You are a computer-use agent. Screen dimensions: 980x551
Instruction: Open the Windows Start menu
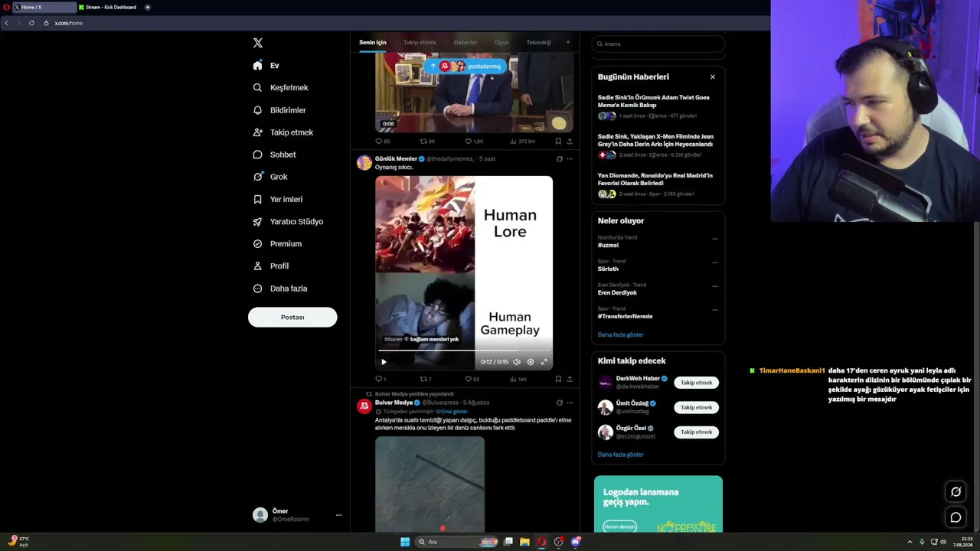[405, 542]
